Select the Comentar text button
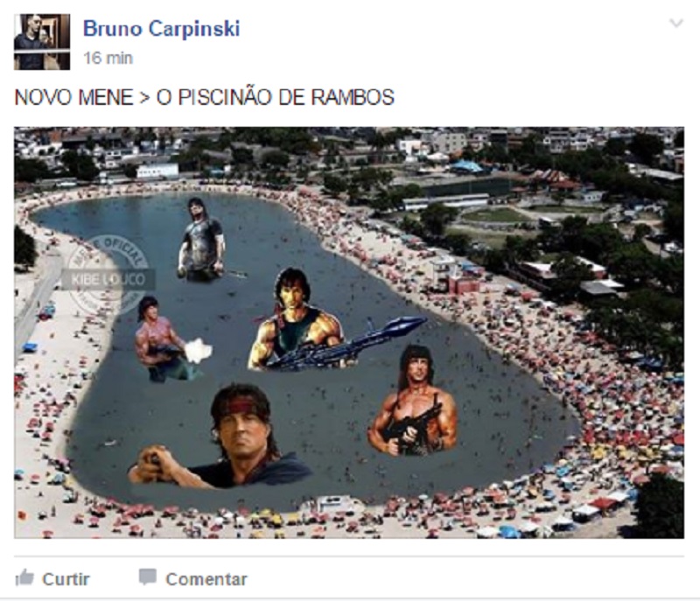The width and height of the screenshot is (700, 601). [206, 579]
